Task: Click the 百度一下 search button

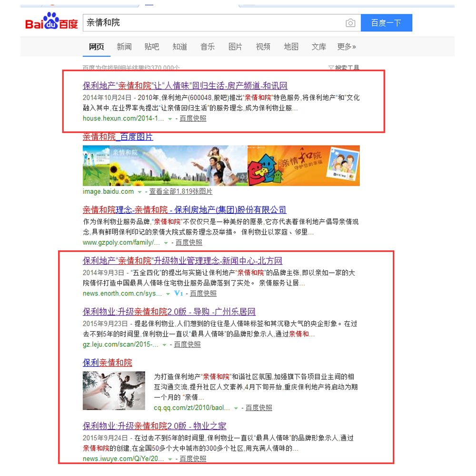Action: (x=386, y=23)
